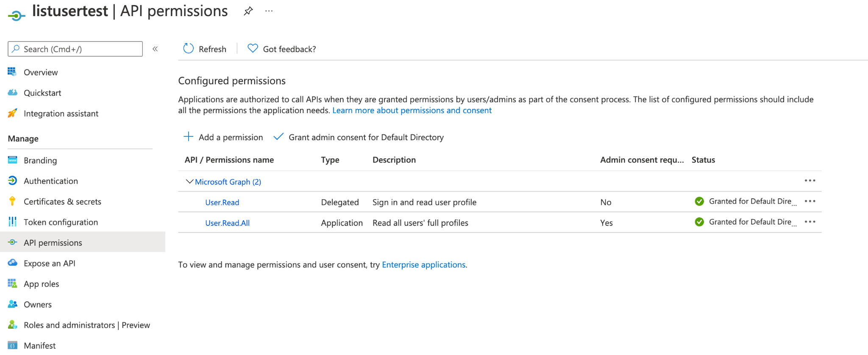
Task: Click the Refresh icon in the toolbar
Action: click(188, 49)
